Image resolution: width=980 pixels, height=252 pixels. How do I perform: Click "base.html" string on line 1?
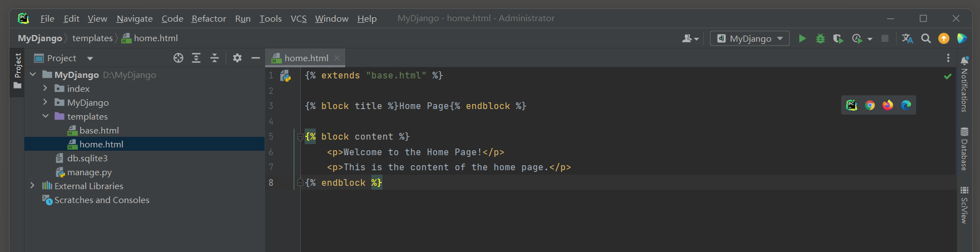[396, 76]
